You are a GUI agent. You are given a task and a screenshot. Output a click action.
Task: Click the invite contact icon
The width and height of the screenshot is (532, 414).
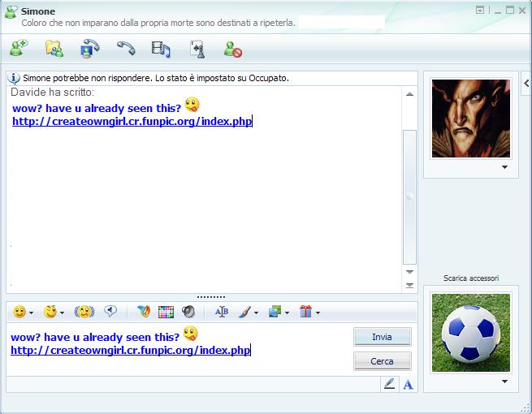pyautogui.click(x=18, y=50)
